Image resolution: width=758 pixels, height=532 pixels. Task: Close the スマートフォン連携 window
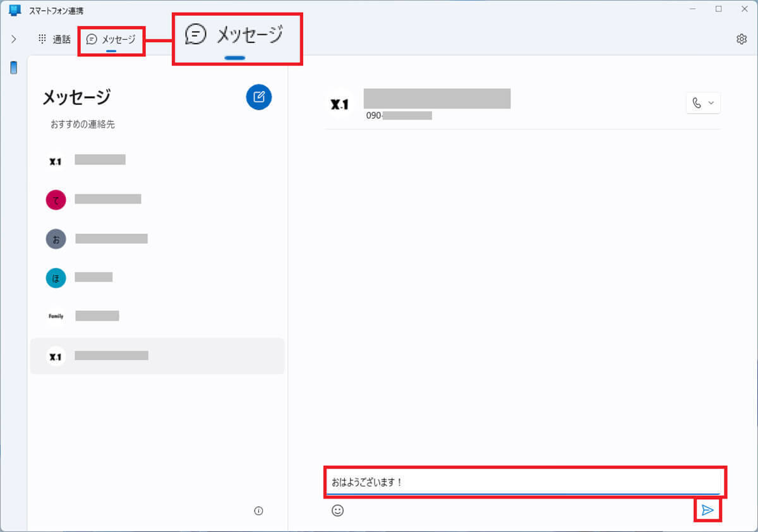coord(743,9)
